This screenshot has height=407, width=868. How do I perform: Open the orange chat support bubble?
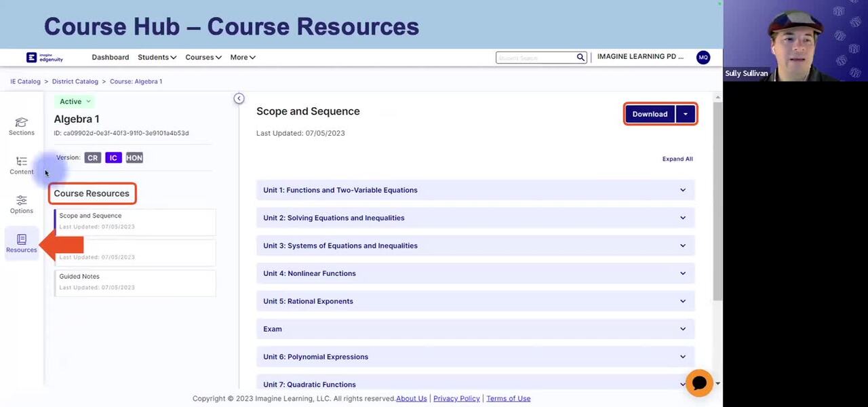[699, 383]
